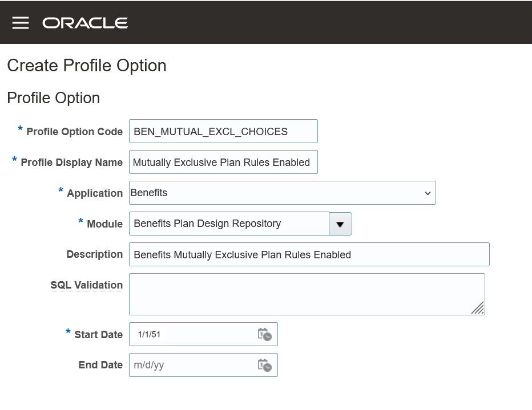532x410 pixels.
Task: Open the hamburger navigation menu
Action: (x=21, y=23)
